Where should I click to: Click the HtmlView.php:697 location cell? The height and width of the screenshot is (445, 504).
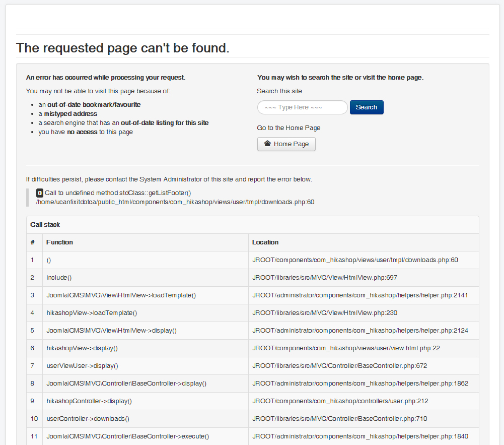pos(325,278)
